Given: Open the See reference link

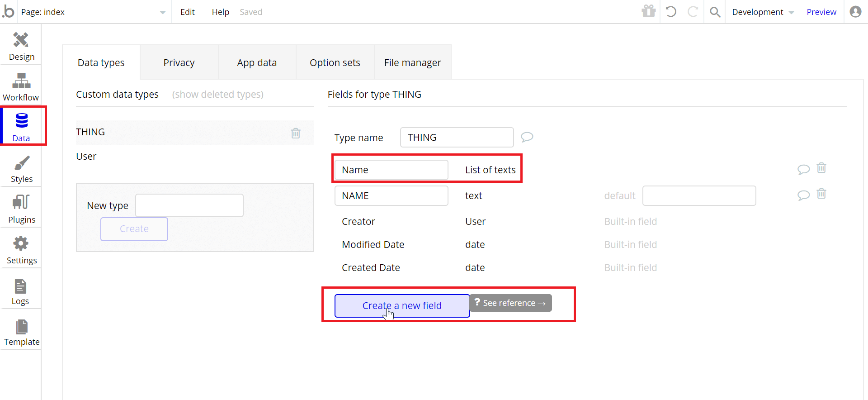Looking at the screenshot, I should 511,303.
